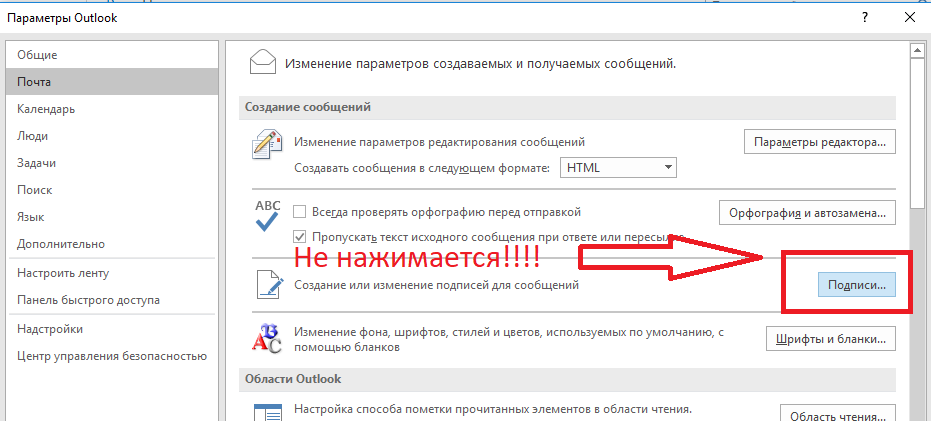Click the help question mark button
Viewport: 931px width, 421px height.
click(866, 18)
